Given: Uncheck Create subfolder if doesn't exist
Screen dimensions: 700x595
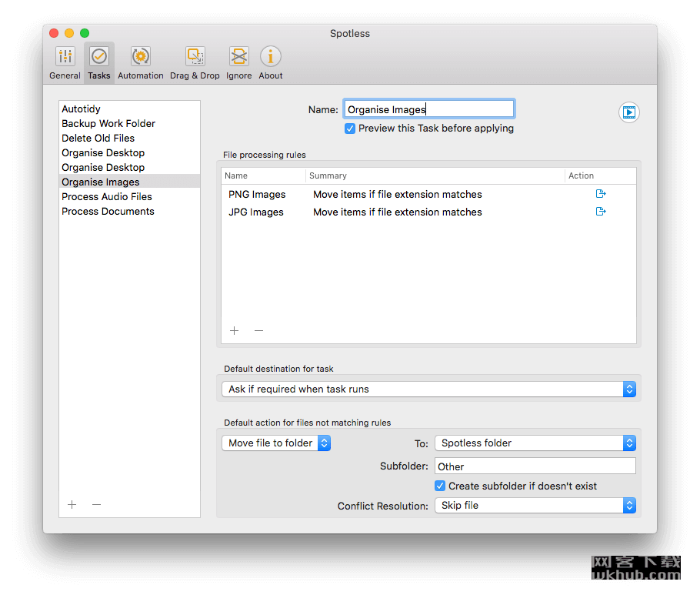Looking at the screenshot, I should click(440, 486).
